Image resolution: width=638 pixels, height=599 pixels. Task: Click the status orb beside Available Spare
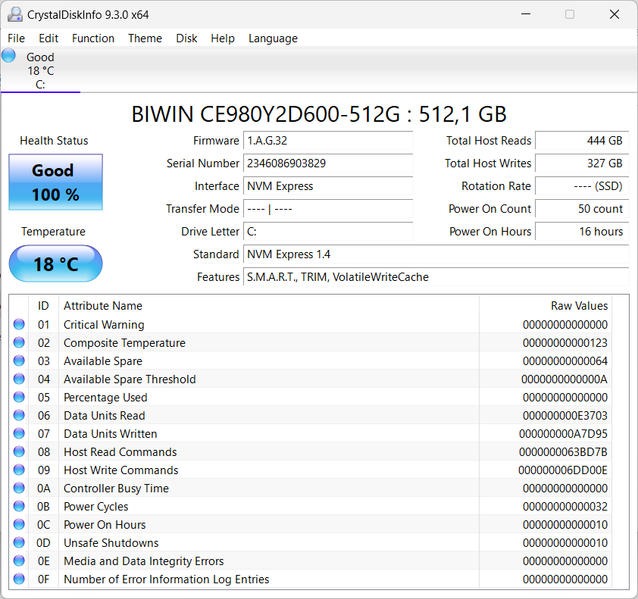pos(19,361)
